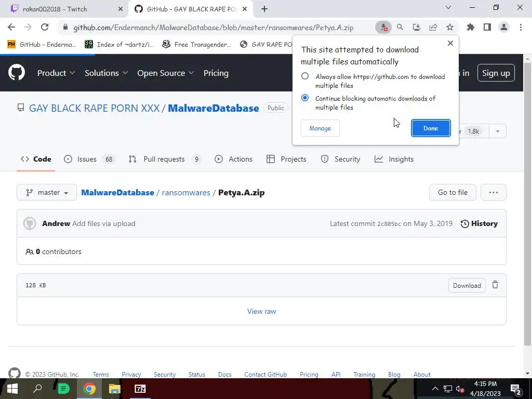Select Continue blocking automatic downloads option
532x399 pixels.
[305, 98]
